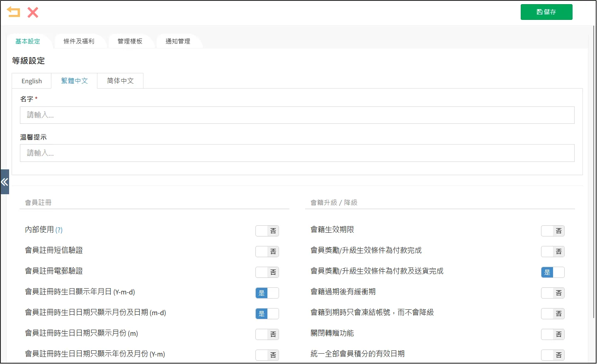Turn on 會員註冊短信驗證 toggle
The width and height of the screenshot is (597, 364).
[x=267, y=251]
